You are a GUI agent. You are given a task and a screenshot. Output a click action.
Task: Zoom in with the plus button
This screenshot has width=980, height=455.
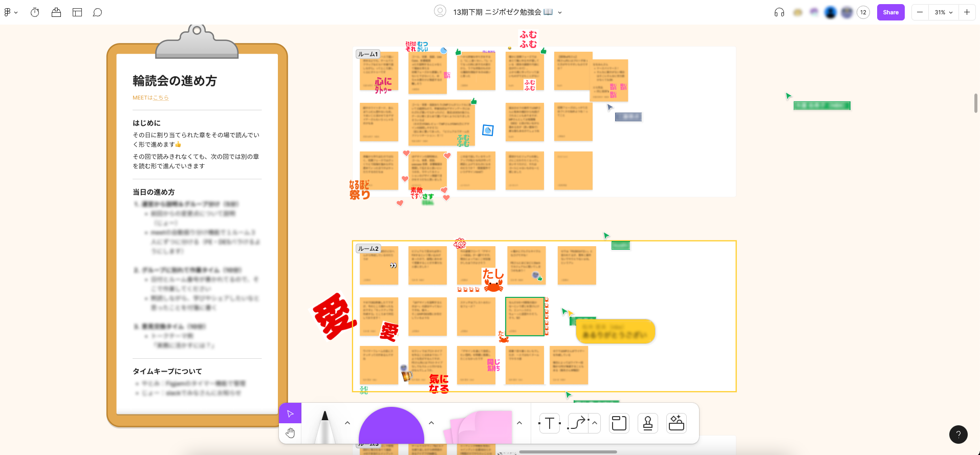pos(967,12)
